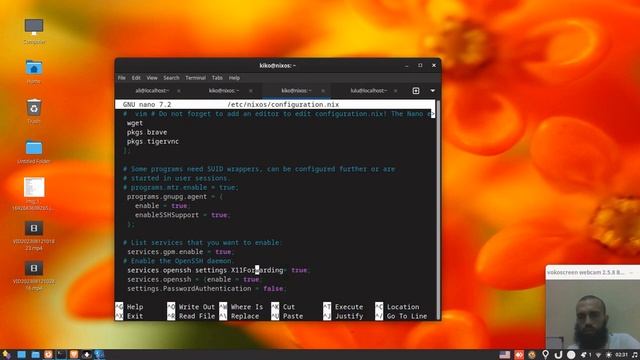
Task: Click the 'enableSSHSupport' line
Action: [182, 215]
